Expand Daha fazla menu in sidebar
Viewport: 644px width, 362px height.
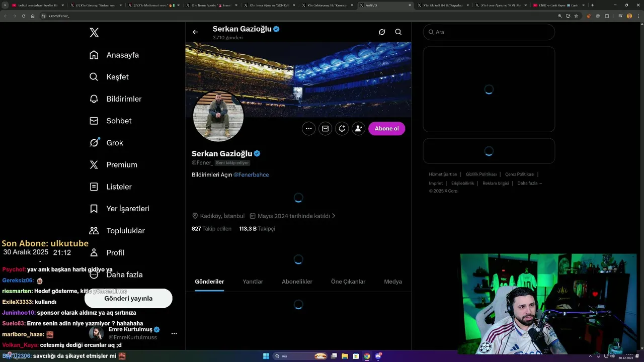tap(116, 275)
